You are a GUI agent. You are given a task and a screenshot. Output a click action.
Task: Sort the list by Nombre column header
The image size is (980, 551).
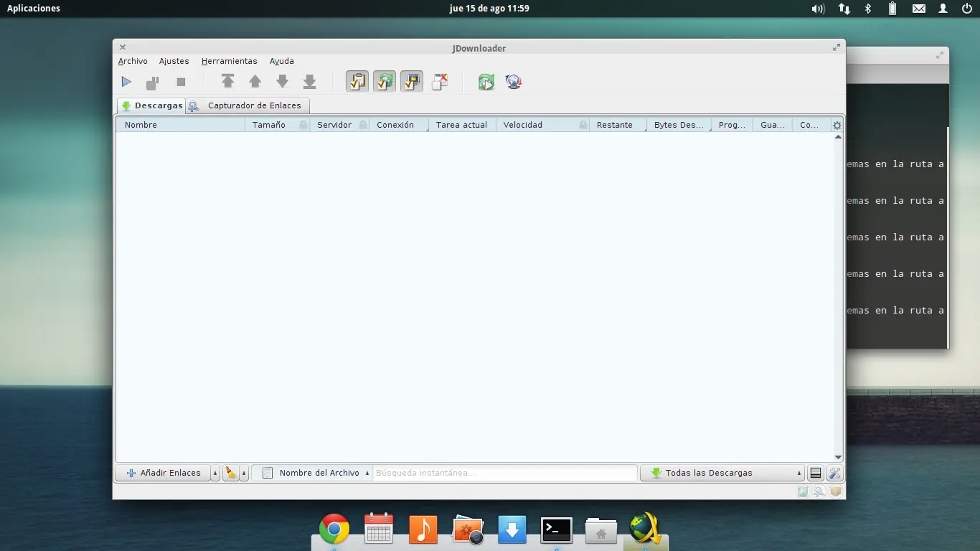coord(179,125)
